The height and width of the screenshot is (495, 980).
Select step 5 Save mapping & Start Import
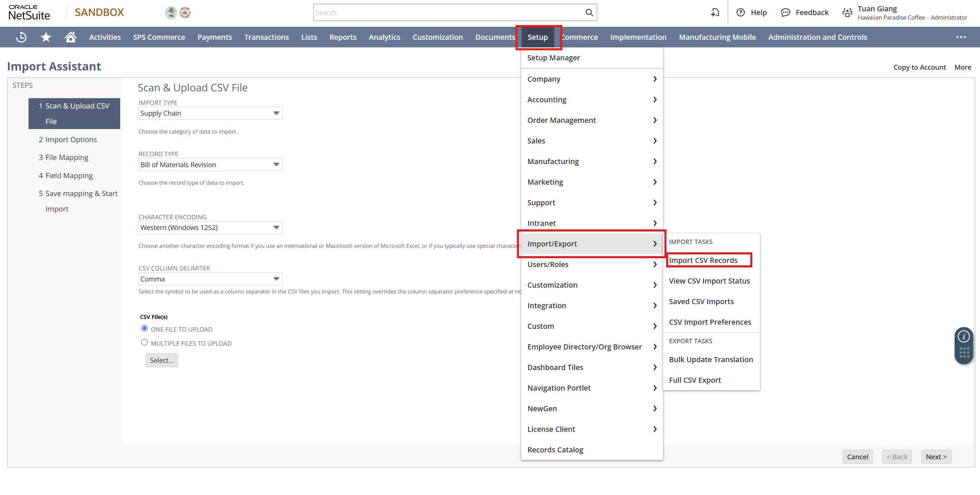point(78,201)
